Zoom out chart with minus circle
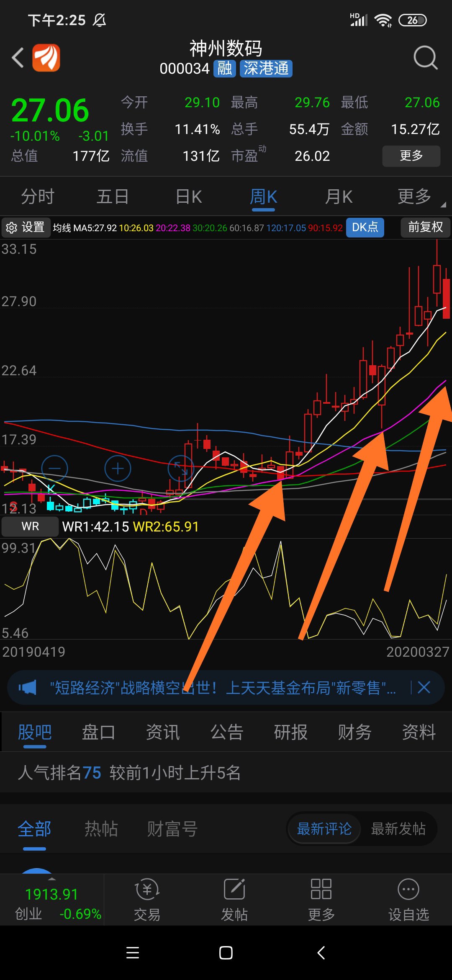452x980 pixels. pyautogui.click(x=55, y=468)
